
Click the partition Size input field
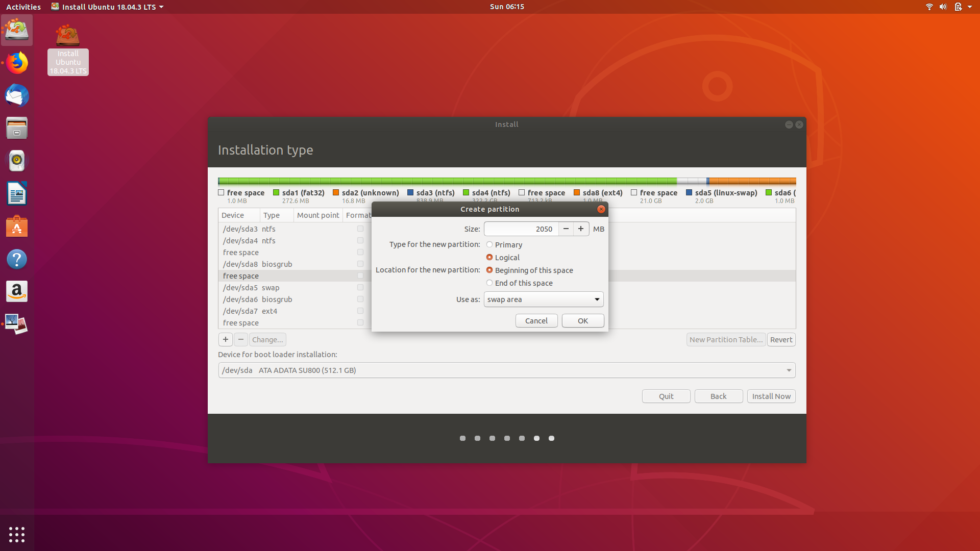521,229
